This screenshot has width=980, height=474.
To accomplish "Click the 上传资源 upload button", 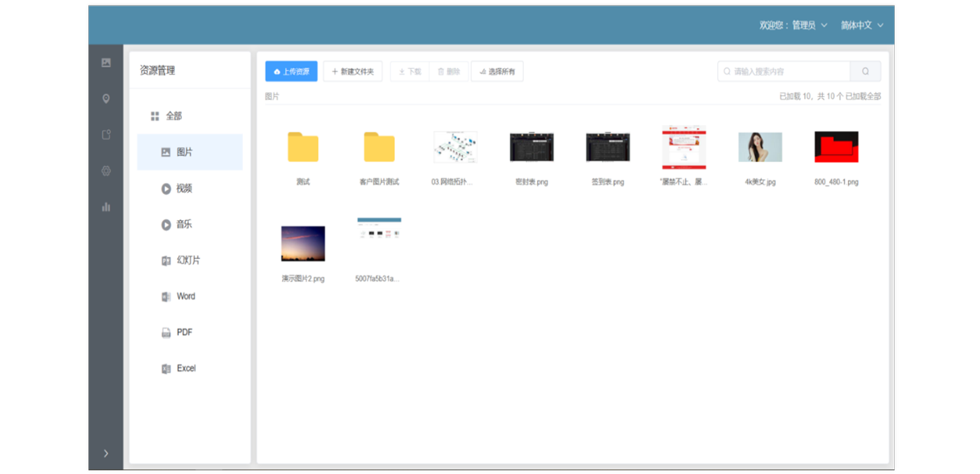I will (x=291, y=72).
